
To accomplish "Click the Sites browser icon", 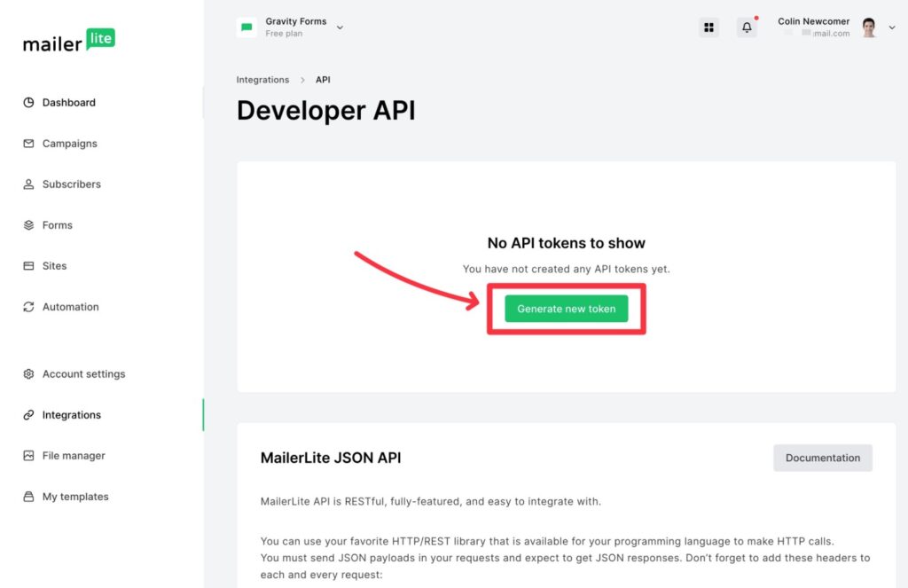I will tap(28, 266).
